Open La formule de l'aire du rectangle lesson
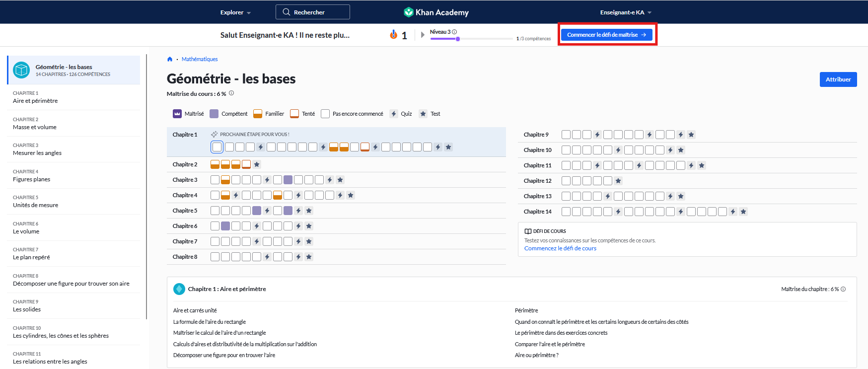 pyautogui.click(x=210, y=322)
